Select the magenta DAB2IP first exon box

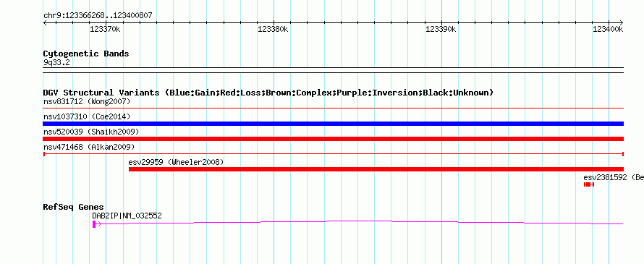(x=94, y=223)
